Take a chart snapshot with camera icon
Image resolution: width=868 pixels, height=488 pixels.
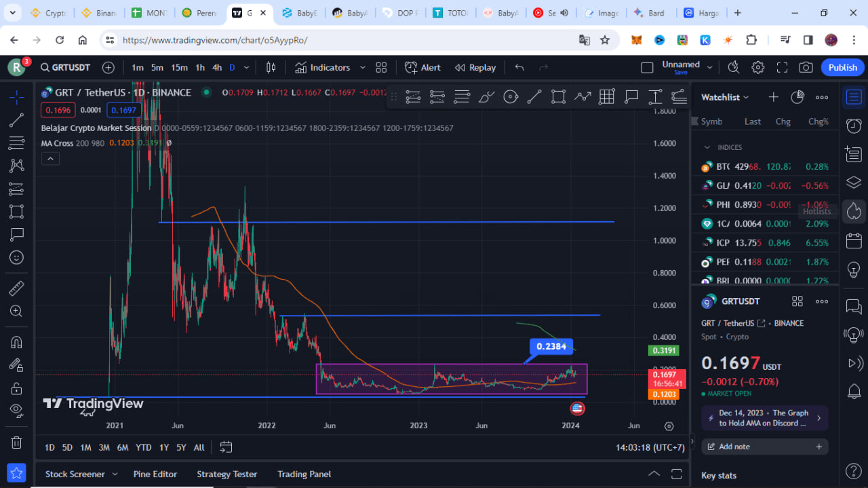(806, 67)
